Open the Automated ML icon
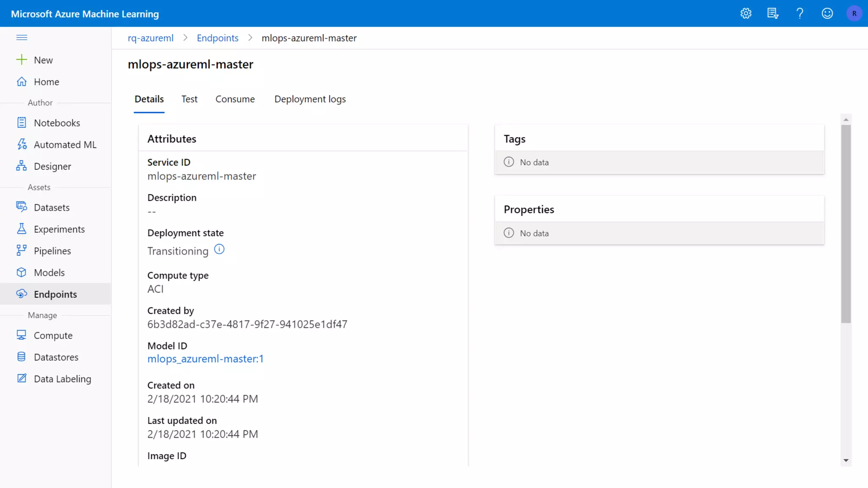The image size is (868, 488). pyautogui.click(x=22, y=144)
